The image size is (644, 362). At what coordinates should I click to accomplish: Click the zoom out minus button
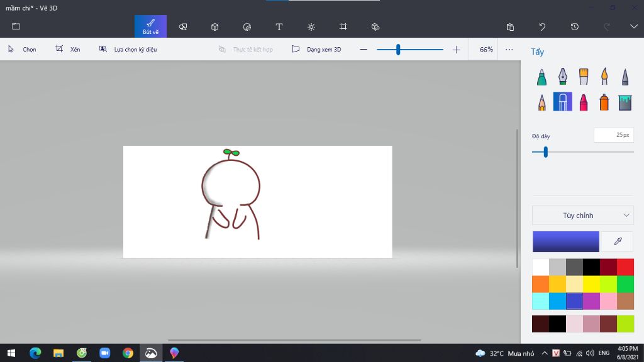(x=364, y=50)
